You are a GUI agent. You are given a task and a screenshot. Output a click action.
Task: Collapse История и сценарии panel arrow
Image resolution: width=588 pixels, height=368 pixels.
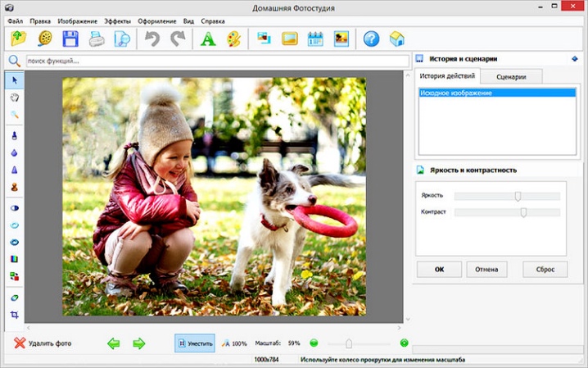[575, 59]
